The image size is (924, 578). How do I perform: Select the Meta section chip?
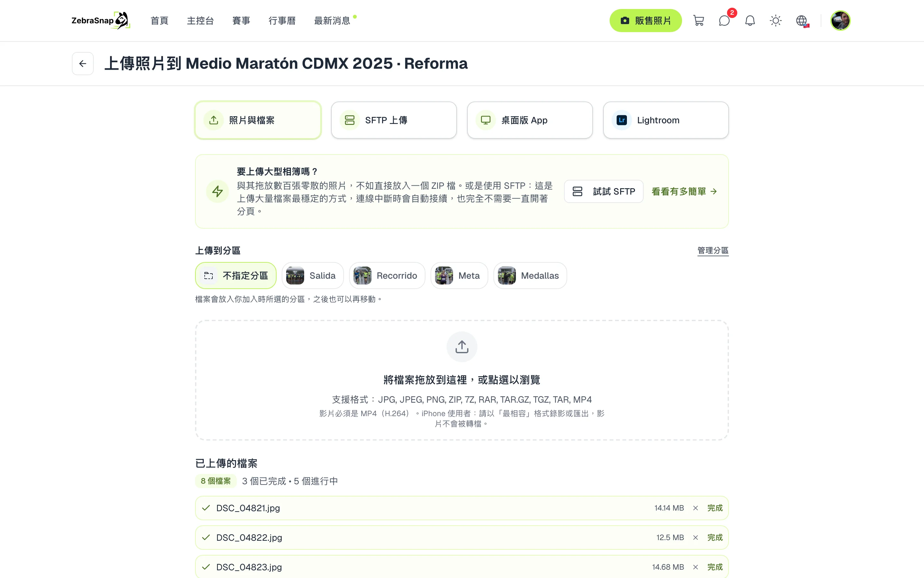459,276
